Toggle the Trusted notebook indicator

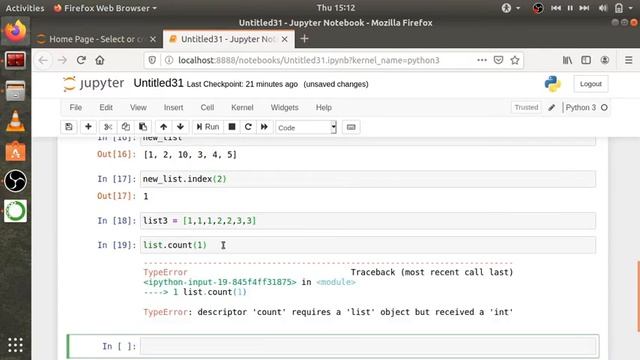point(526,107)
